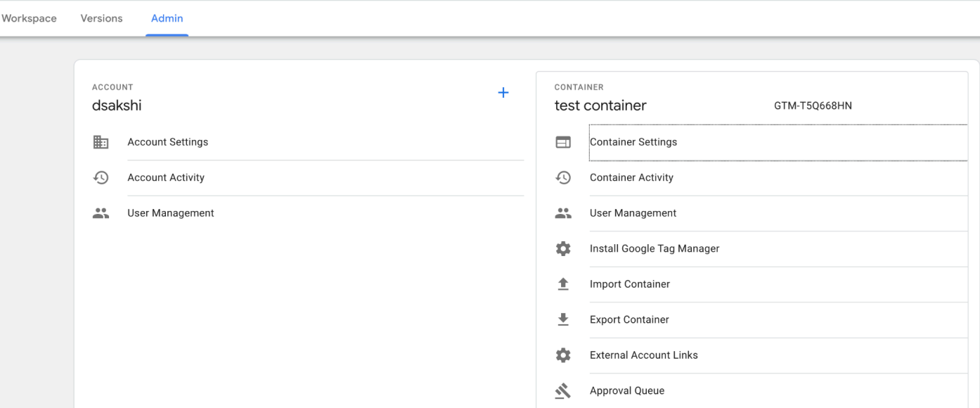980x408 pixels.
Task: Click the Account Settings building icon
Action: click(x=101, y=142)
